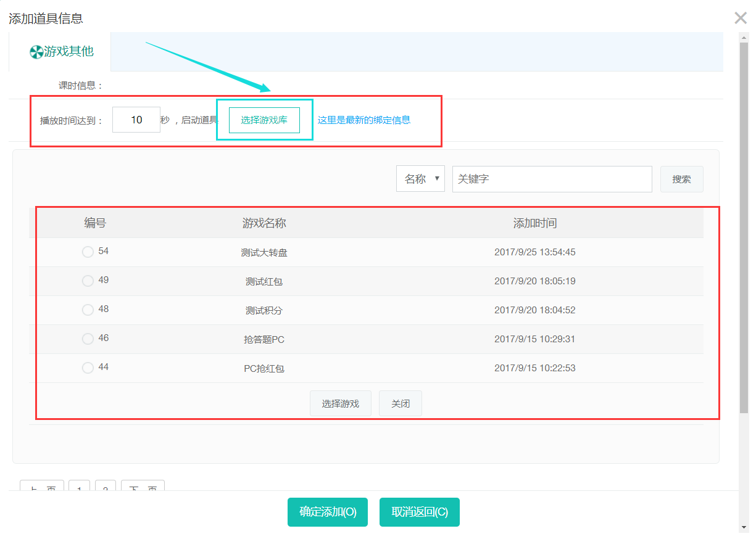Screen dimensions: 756x539
Task: Click the scrollbar up arrow at top right
Action: pyautogui.click(x=744, y=36)
